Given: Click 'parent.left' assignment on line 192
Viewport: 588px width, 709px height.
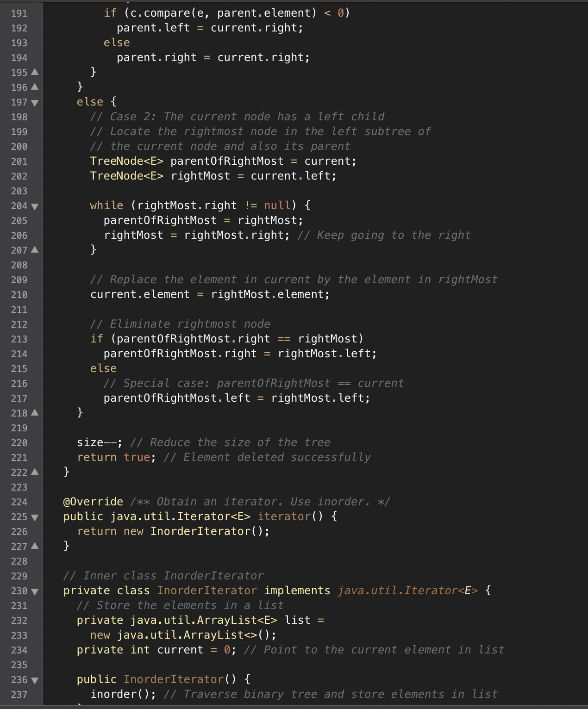Looking at the screenshot, I should 153,28.
